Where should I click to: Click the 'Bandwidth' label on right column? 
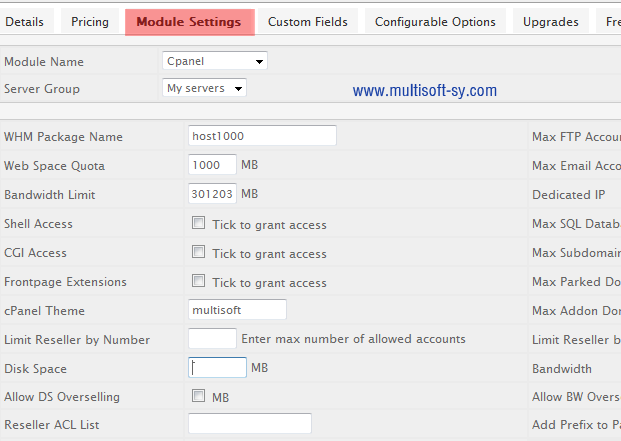(x=562, y=369)
